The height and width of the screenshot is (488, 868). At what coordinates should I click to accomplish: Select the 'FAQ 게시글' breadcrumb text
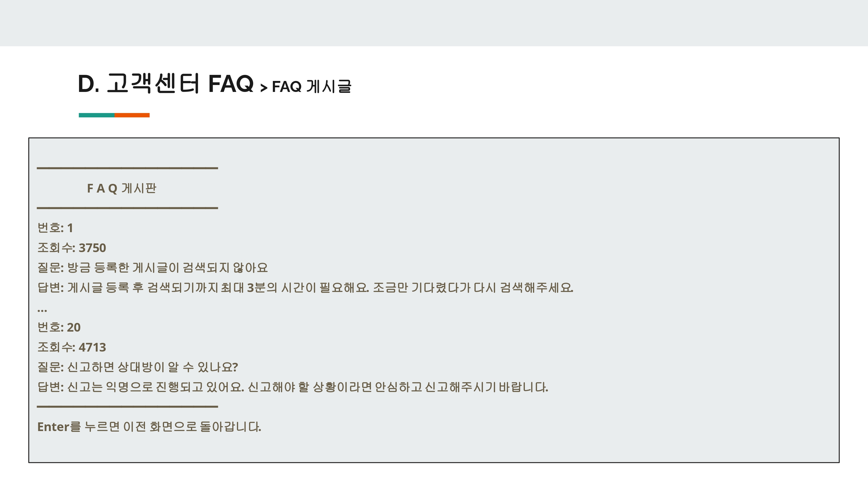[x=312, y=86]
